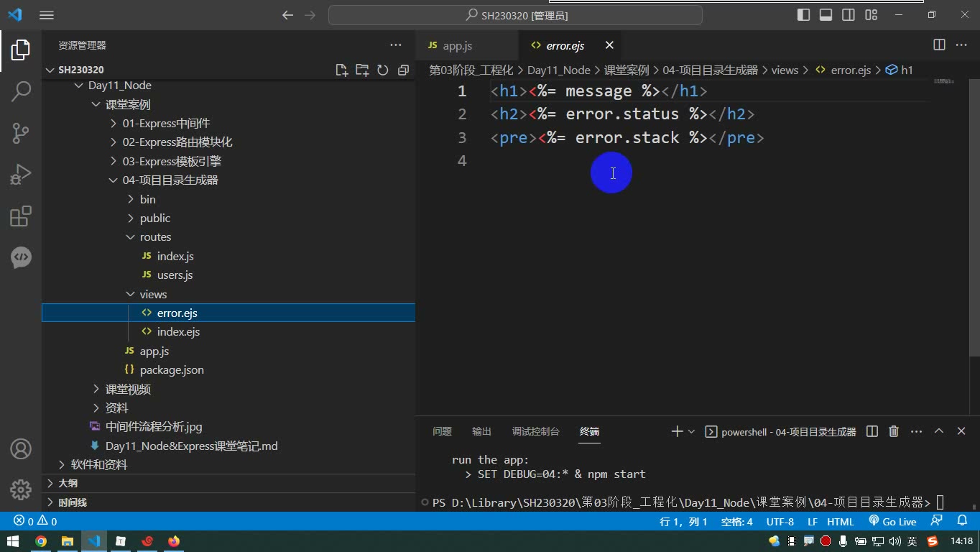This screenshot has height=552, width=980.
Task: Change UTF-8 file encoding
Action: [x=780, y=522]
